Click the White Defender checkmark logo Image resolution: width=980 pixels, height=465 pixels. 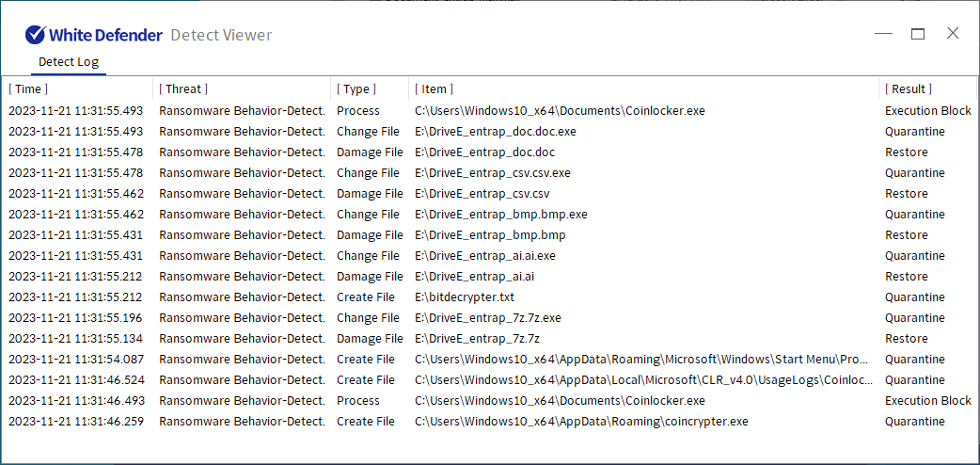pos(35,35)
